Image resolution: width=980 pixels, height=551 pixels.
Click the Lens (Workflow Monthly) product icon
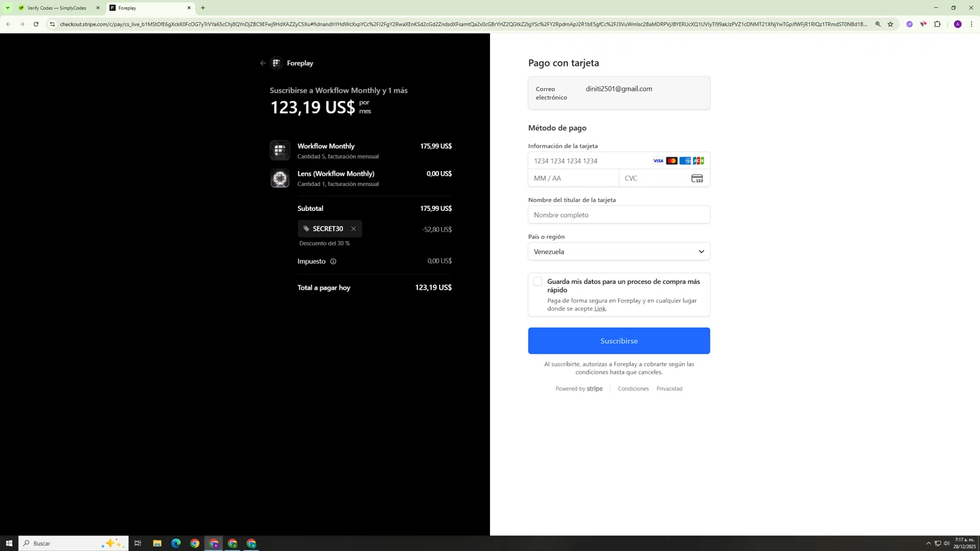[280, 178]
